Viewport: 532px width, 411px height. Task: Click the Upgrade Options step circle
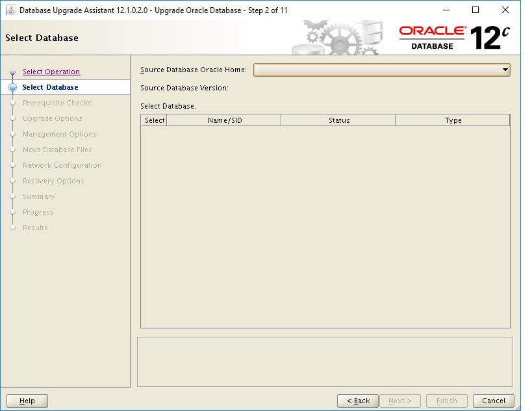(x=13, y=118)
